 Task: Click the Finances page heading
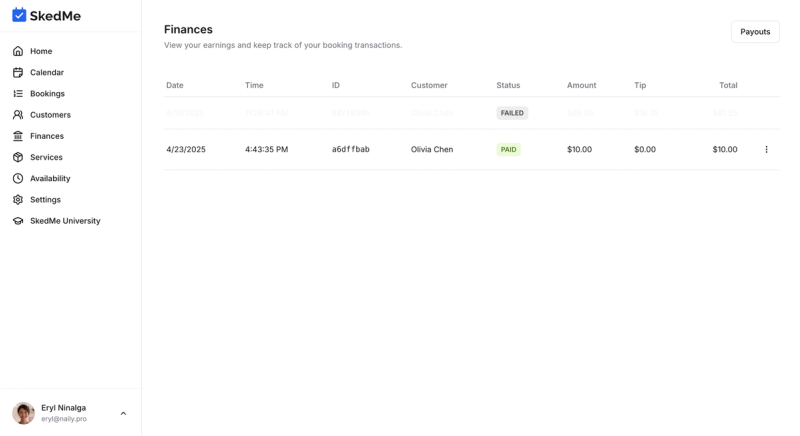[x=188, y=30]
